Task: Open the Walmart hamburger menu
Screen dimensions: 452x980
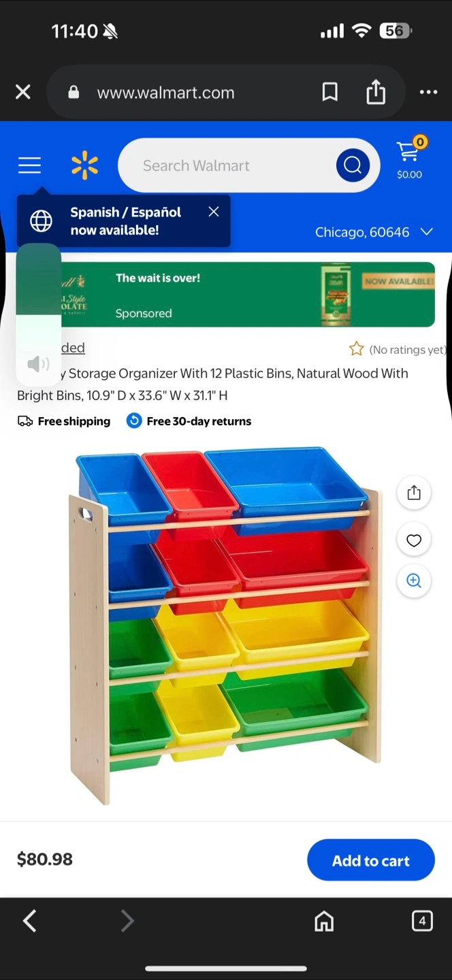Action: (29, 165)
